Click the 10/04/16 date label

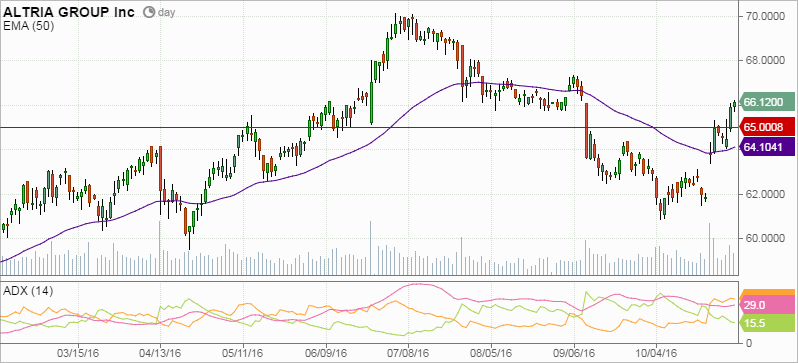[657, 352]
